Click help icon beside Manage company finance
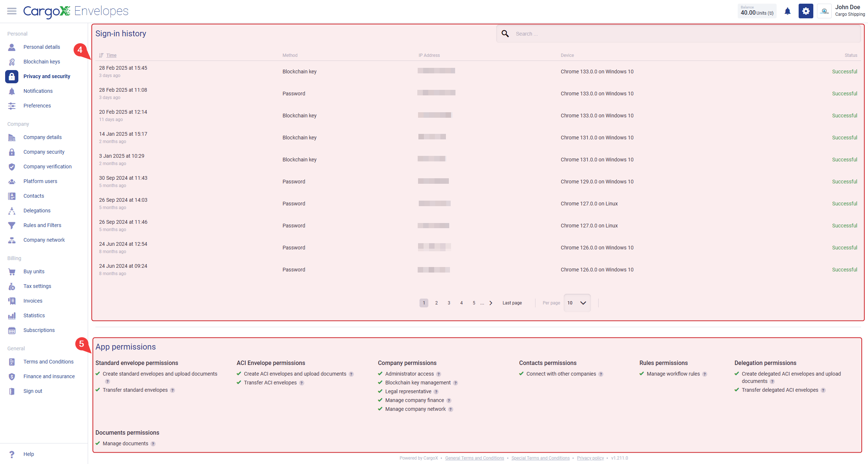The height and width of the screenshot is (464, 868). click(x=449, y=401)
